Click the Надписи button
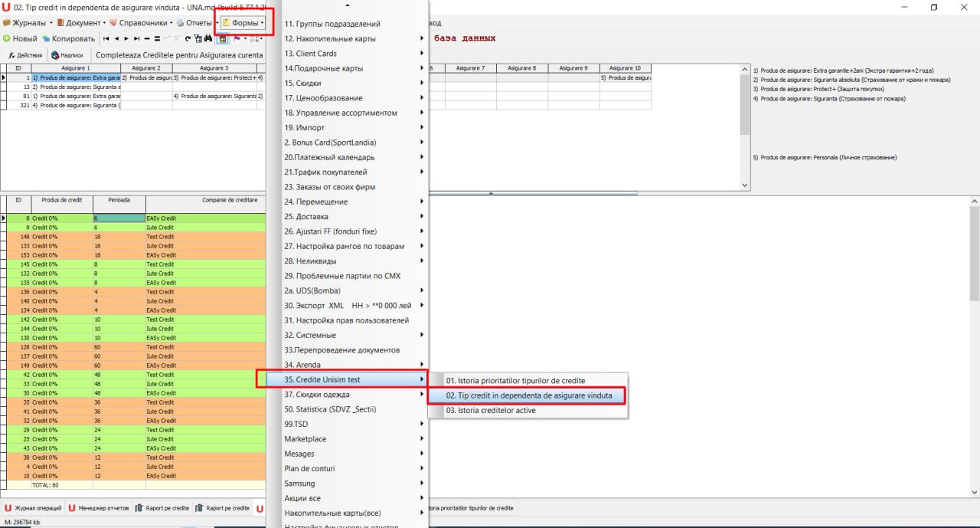 point(67,55)
